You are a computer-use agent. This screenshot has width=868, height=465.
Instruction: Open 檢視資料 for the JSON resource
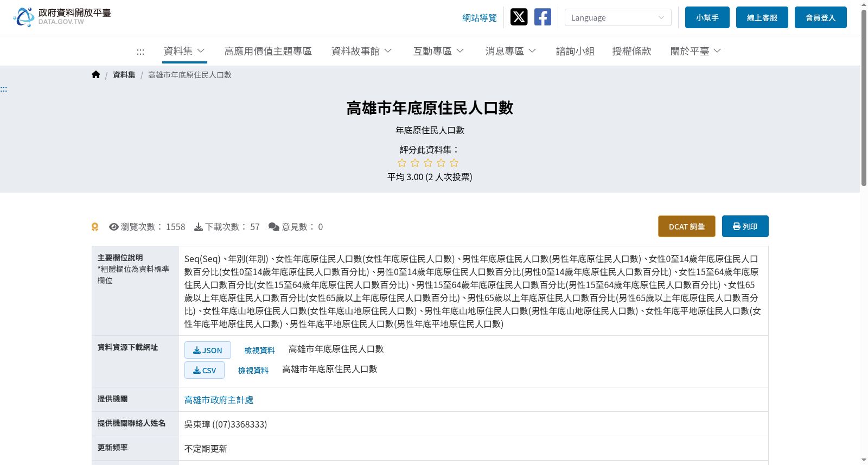click(259, 351)
